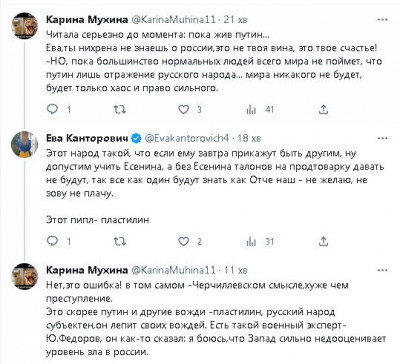Image resolution: width=400 pixels, height=364 pixels.
Task: Open more options for first tweet
Action: point(382,20)
